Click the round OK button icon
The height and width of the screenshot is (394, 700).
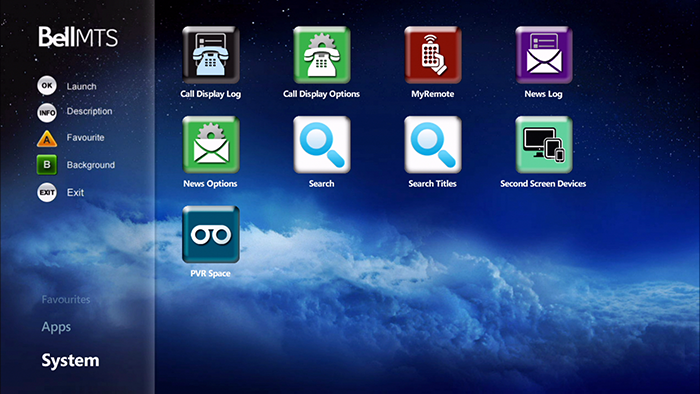coord(47,86)
